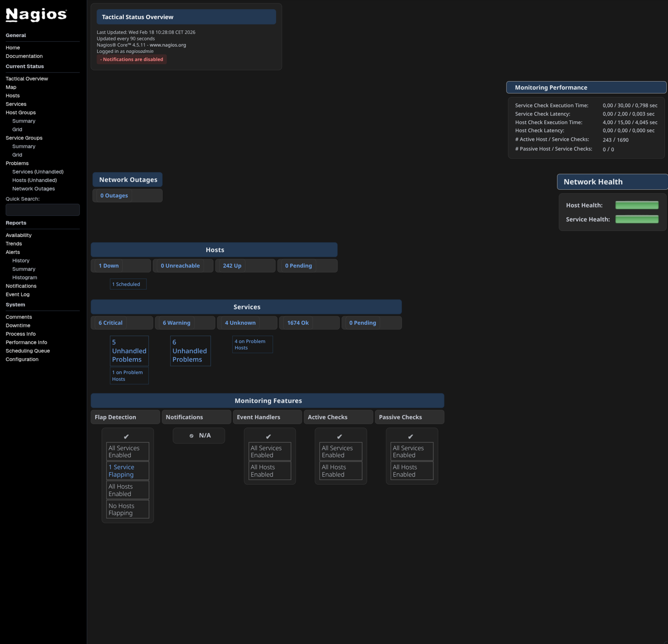The width and height of the screenshot is (668, 644).
Task: Show the 1 Service Flapping entry
Action: tap(121, 471)
